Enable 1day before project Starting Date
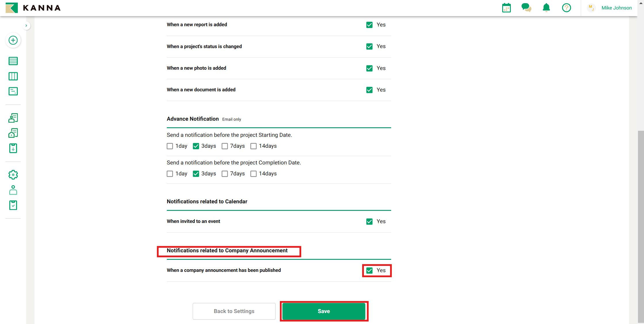Viewport: 644px width, 324px height. [x=170, y=146]
